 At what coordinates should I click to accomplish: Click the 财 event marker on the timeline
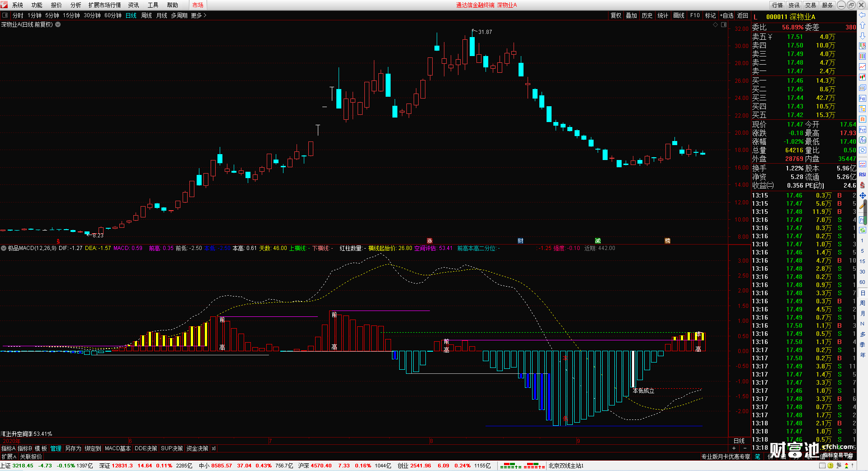pyautogui.click(x=520, y=241)
